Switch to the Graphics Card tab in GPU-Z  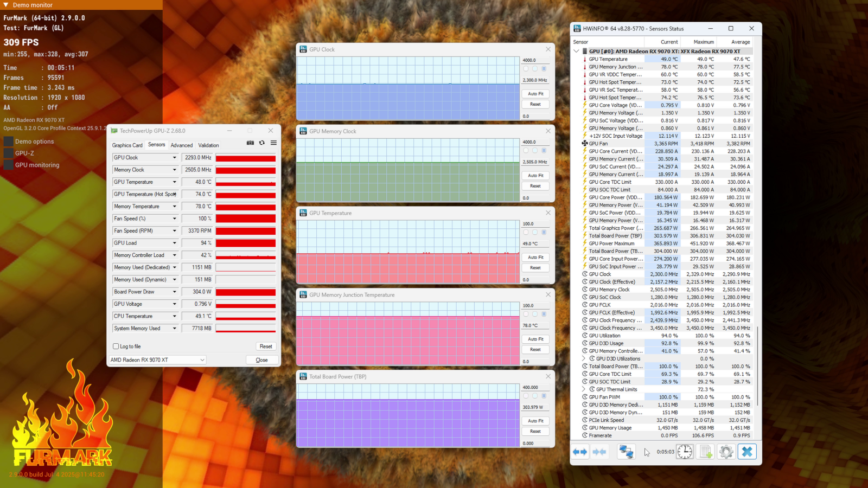pyautogui.click(x=127, y=145)
